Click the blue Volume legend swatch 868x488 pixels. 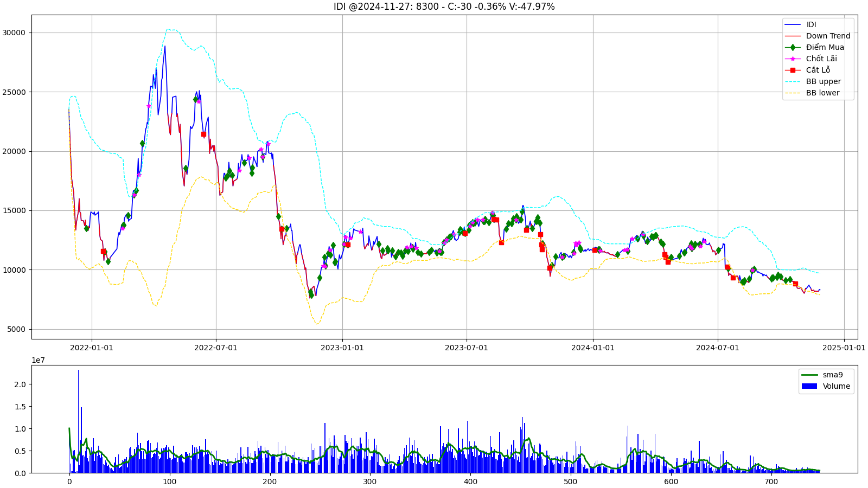(809, 386)
